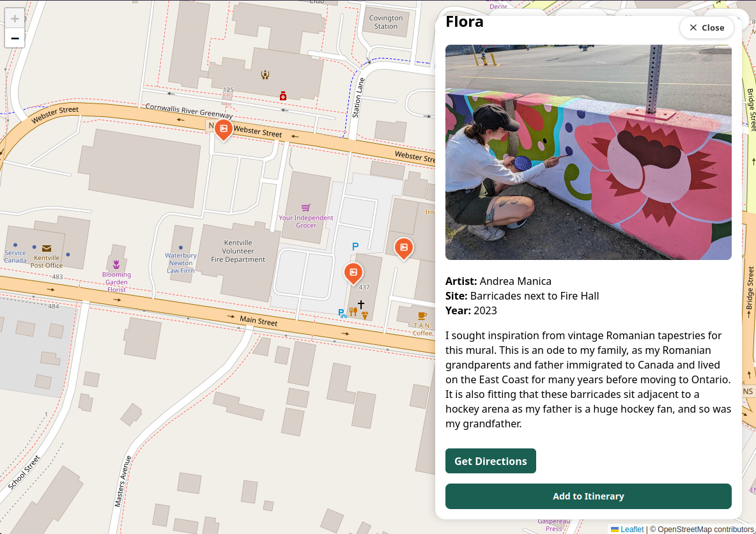Open the Flora mural photo
This screenshot has width=756, height=534.
tap(588, 152)
